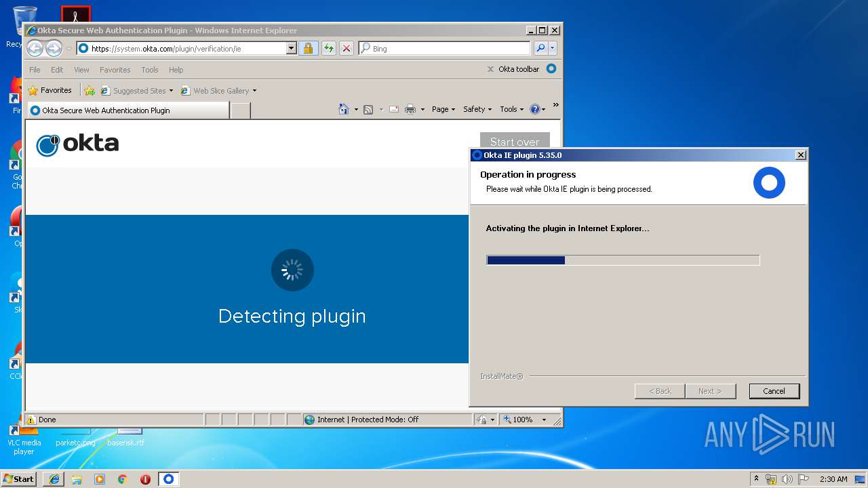Expand the command bar overflow chevron
The image size is (868, 488).
tap(556, 105)
